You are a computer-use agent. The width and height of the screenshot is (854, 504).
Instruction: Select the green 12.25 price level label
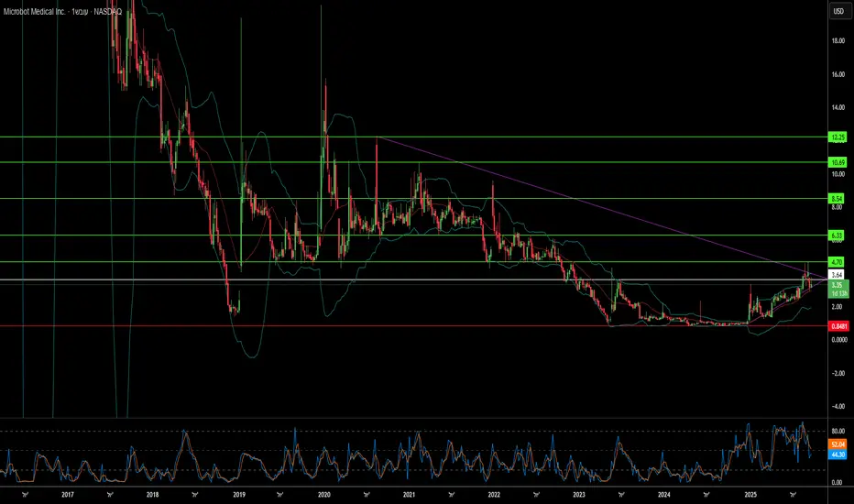pos(838,137)
